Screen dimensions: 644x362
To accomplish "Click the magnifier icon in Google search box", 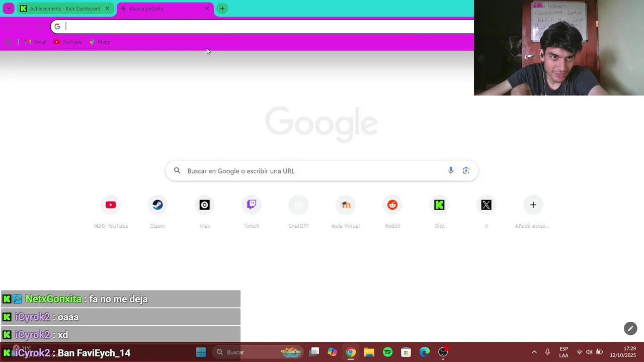I will (177, 171).
